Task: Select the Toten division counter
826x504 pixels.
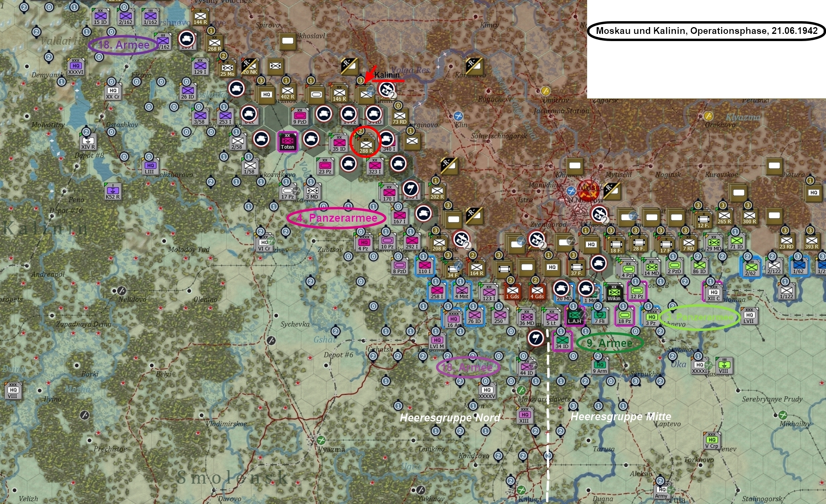Action: point(287,142)
